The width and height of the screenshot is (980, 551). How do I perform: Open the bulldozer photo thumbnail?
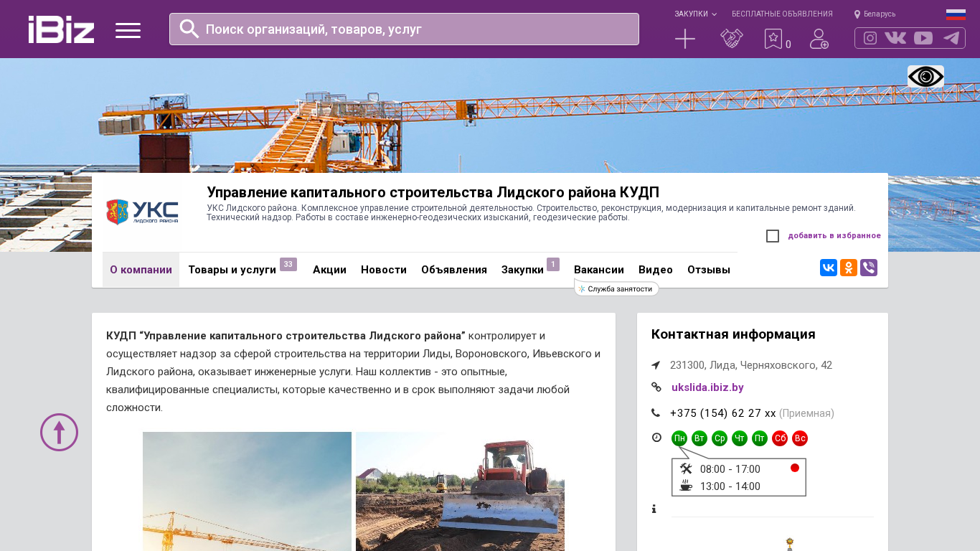[460, 491]
